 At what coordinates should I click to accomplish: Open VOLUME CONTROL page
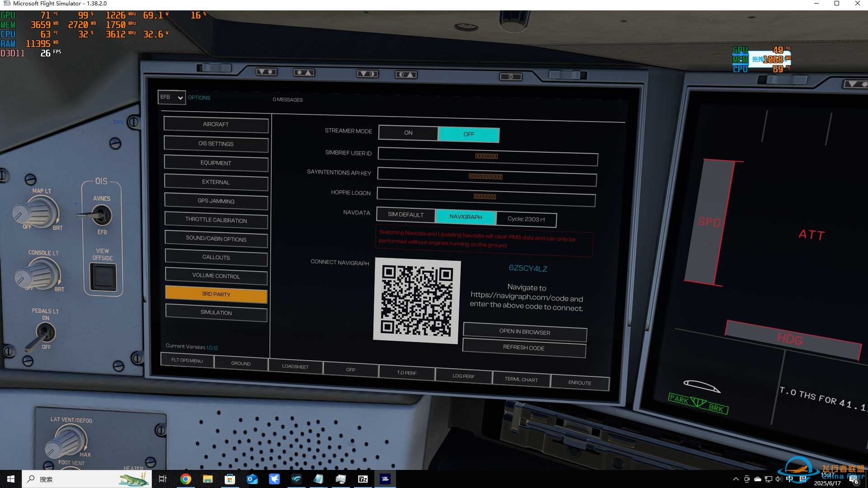[216, 276]
